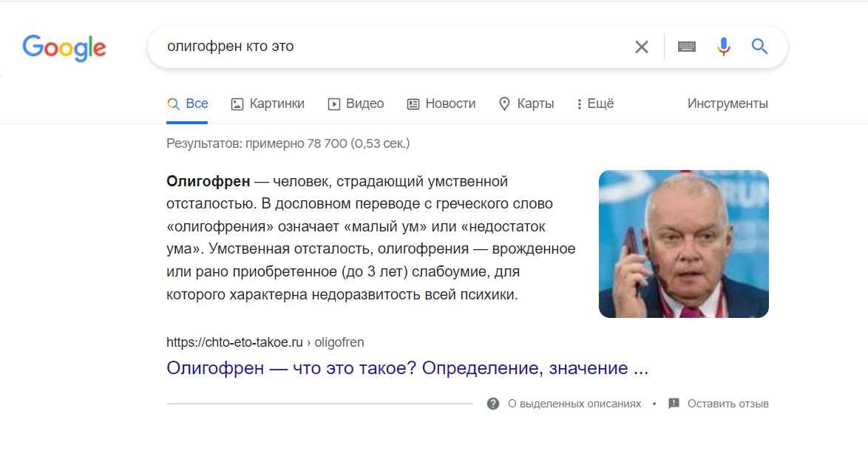Click into the search input field
Screen dimensions: 868x451
(x=384, y=47)
